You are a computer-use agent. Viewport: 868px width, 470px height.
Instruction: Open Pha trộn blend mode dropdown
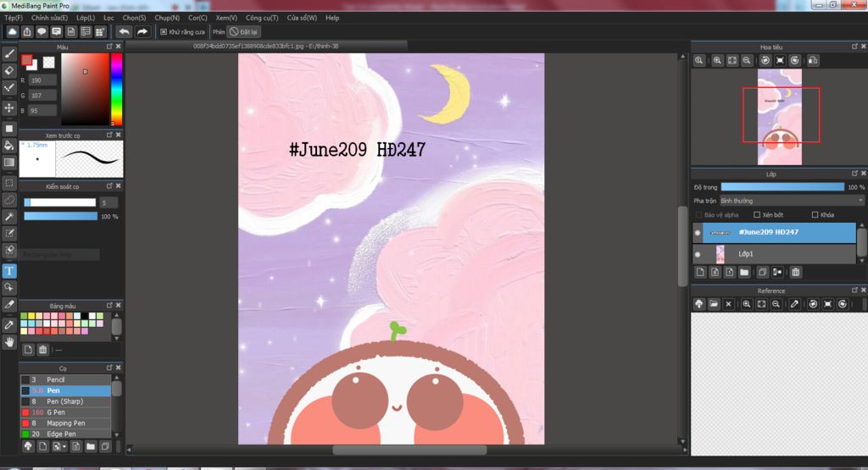[792, 201]
